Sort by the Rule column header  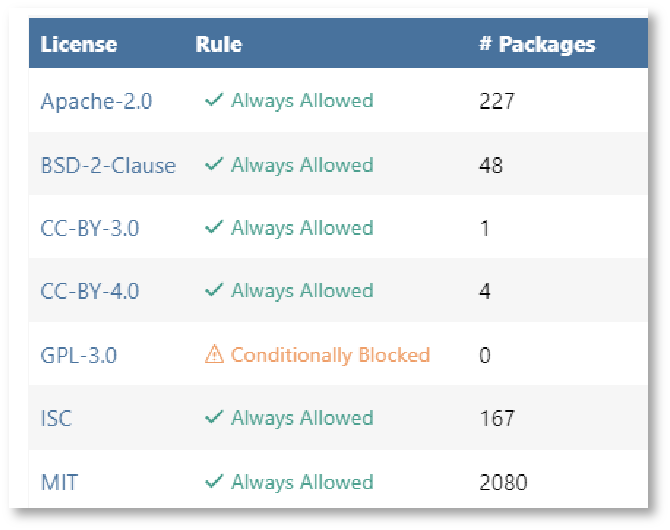[x=219, y=45]
